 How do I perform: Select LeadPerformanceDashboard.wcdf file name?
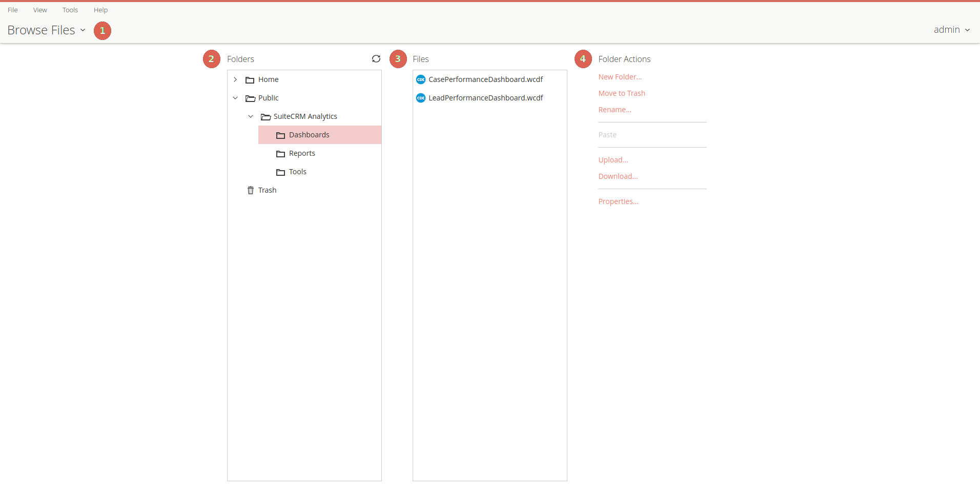point(485,98)
